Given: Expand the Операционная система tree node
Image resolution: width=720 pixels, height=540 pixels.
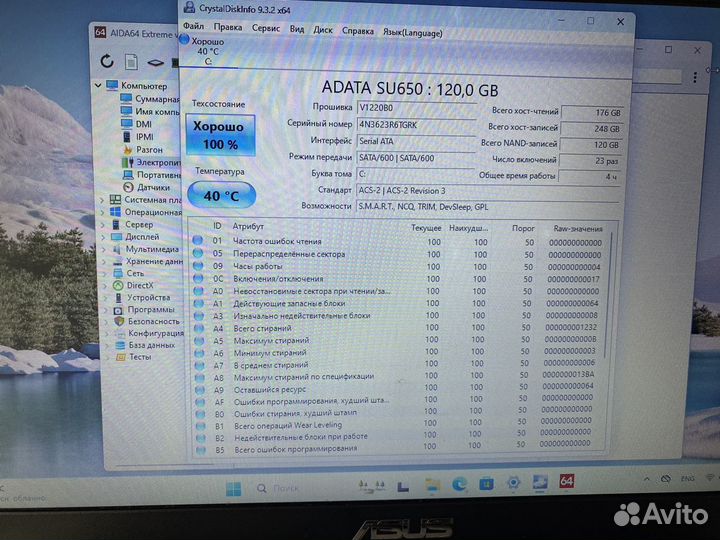Looking at the screenshot, I should (103, 212).
